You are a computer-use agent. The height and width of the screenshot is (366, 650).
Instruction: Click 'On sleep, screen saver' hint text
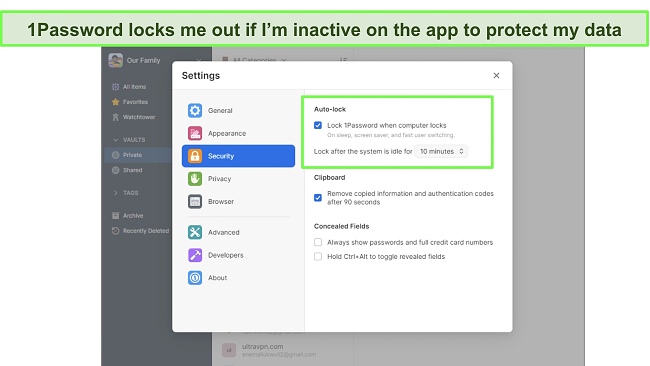391,135
